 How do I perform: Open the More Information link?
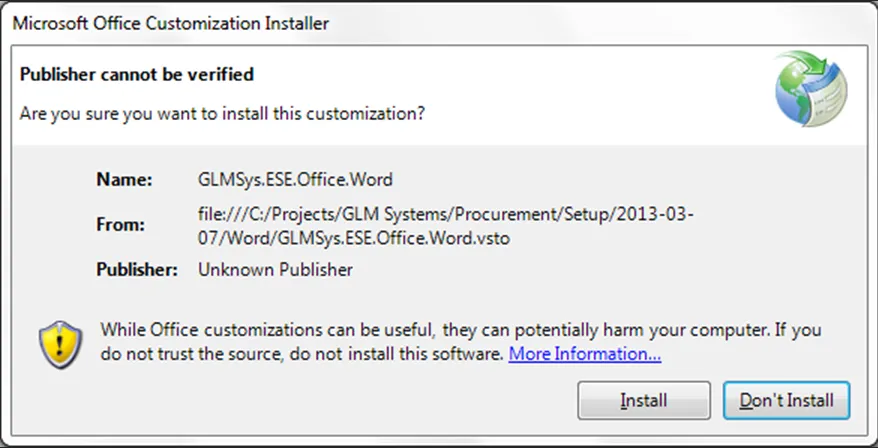point(585,354)
